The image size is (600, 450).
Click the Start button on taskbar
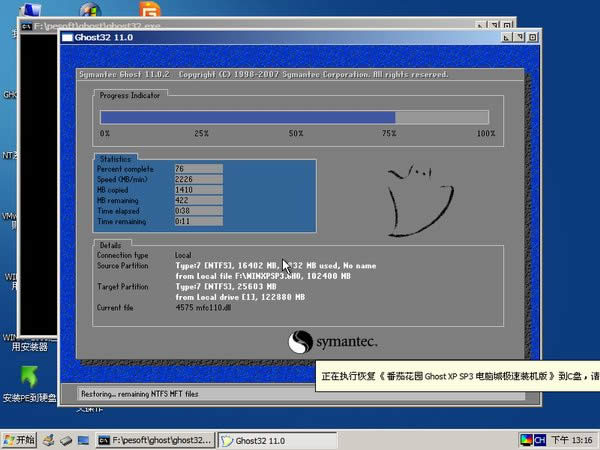click(x=20, y=439)
